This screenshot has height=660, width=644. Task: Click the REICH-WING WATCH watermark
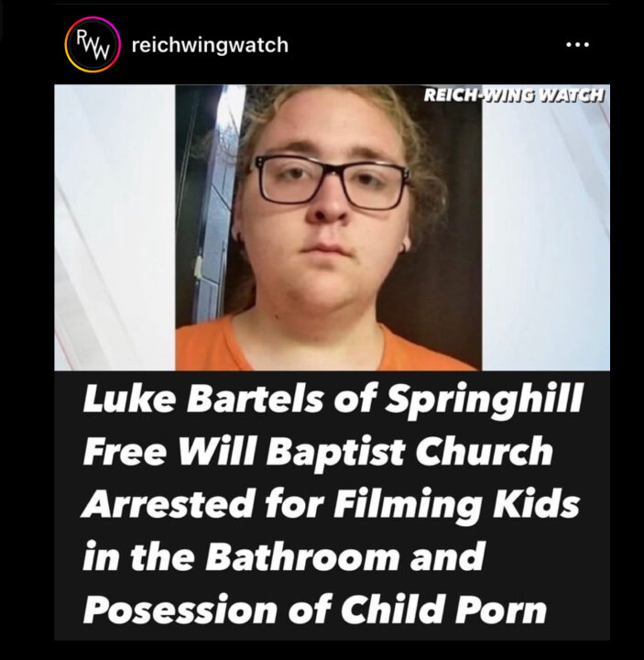[514, 95]
